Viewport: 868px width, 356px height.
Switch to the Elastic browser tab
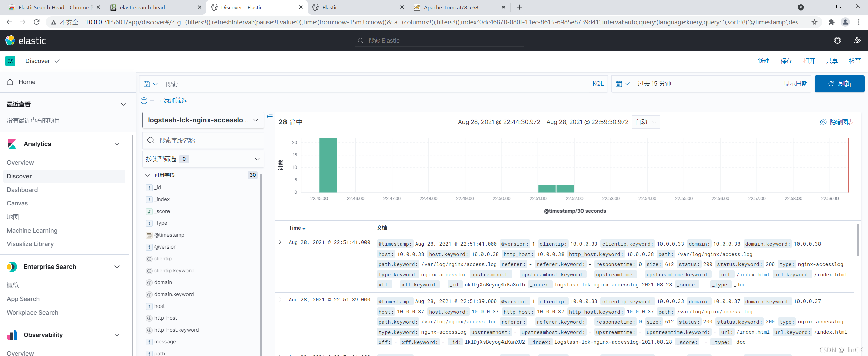point(358,7)
